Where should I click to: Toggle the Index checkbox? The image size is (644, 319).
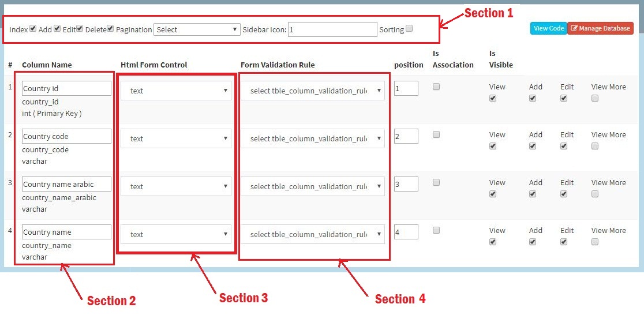point(33,28)
